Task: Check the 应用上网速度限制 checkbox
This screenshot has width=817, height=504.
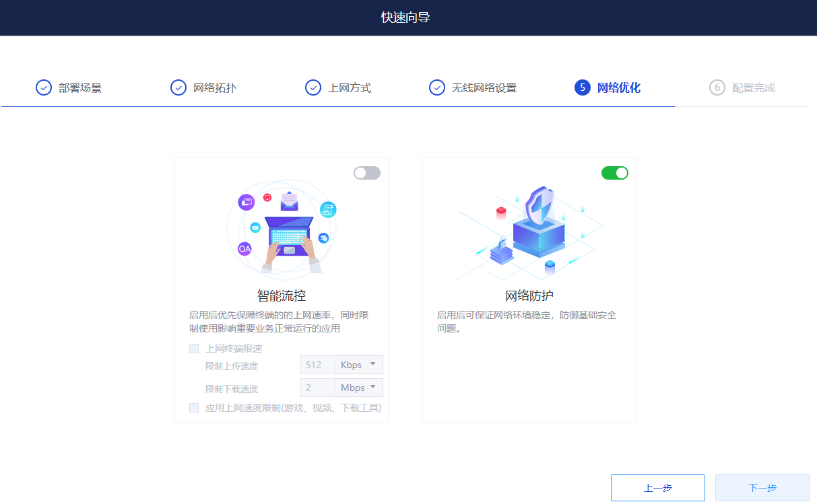Action: 194,408
